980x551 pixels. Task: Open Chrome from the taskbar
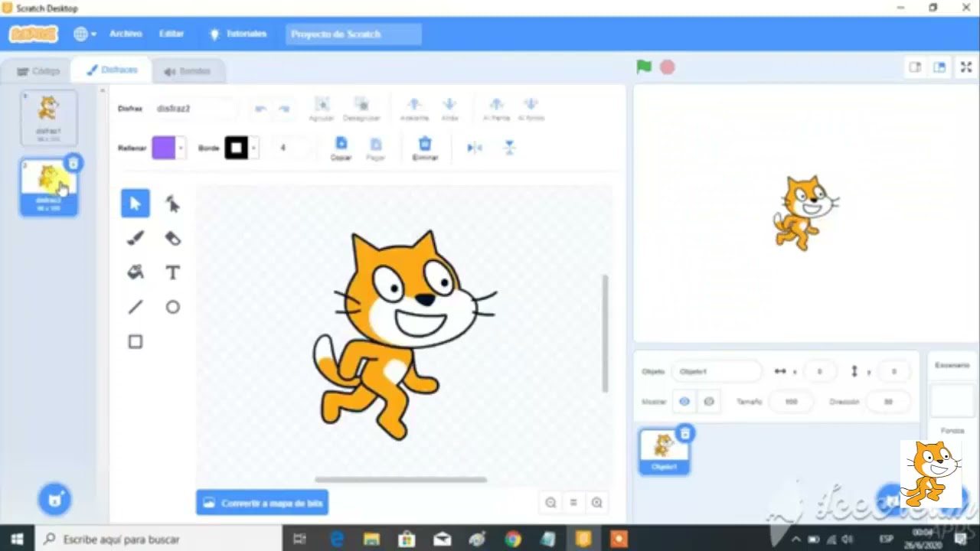pyautogui.click(x=512, y=539)
